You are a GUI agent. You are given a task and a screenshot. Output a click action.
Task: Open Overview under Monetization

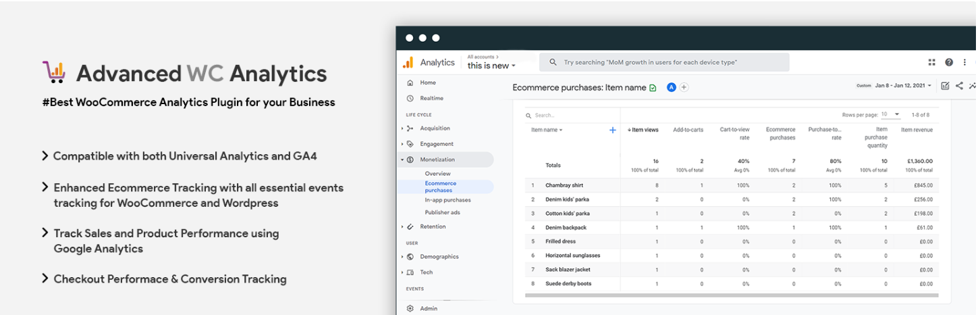pyautogui.click(x=437, y=174)
